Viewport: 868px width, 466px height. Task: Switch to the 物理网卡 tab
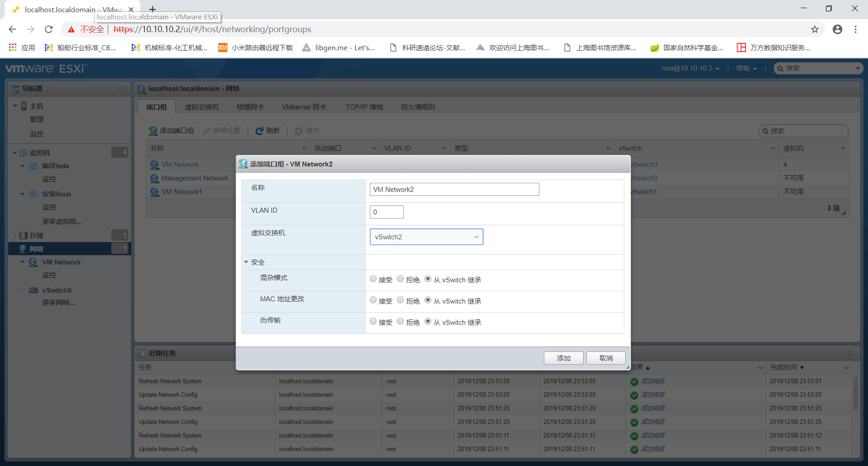coord(250,107)
